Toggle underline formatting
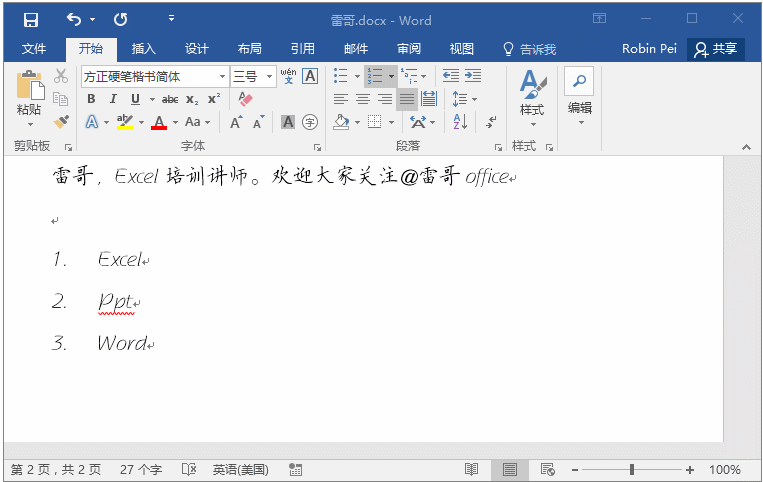The image size is (763, 482). [x=135, y=99]
